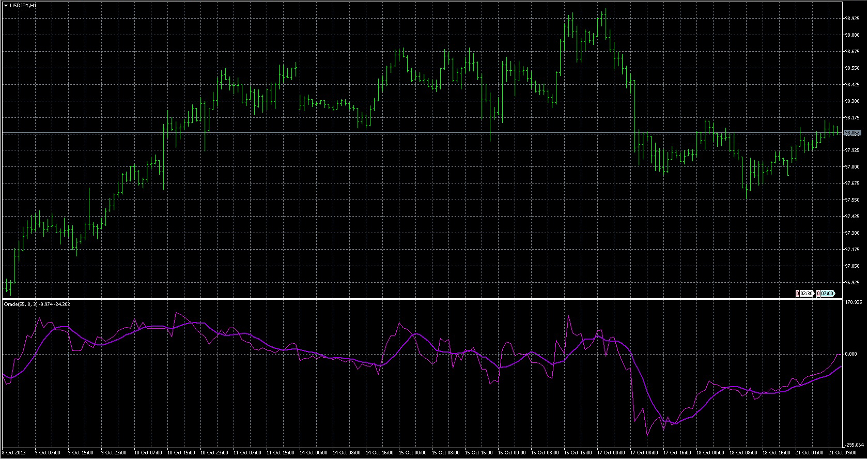
Task: Click the 18 Oct 00:00 time label
Action: pos(710,453)
